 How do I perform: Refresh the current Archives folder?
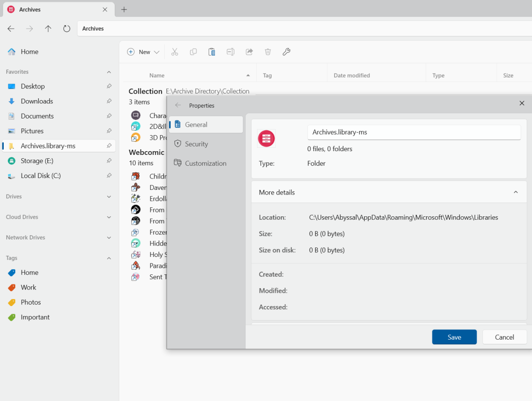tap(67, 29)
